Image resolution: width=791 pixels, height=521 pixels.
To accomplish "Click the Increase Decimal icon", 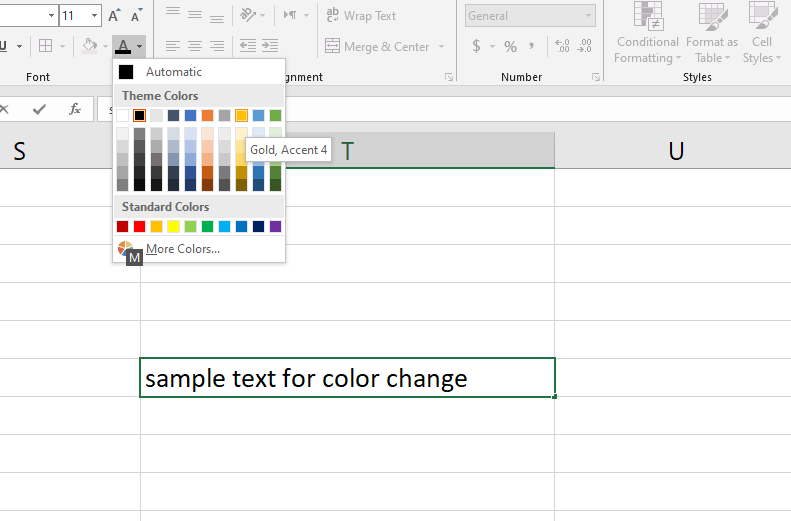I will point(562,46).
